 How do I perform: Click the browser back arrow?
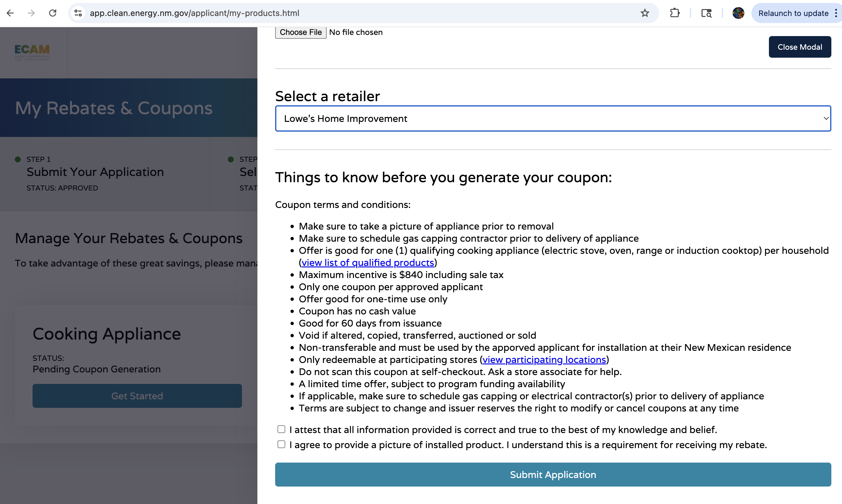pyautogui.click(x=10, y=13)
